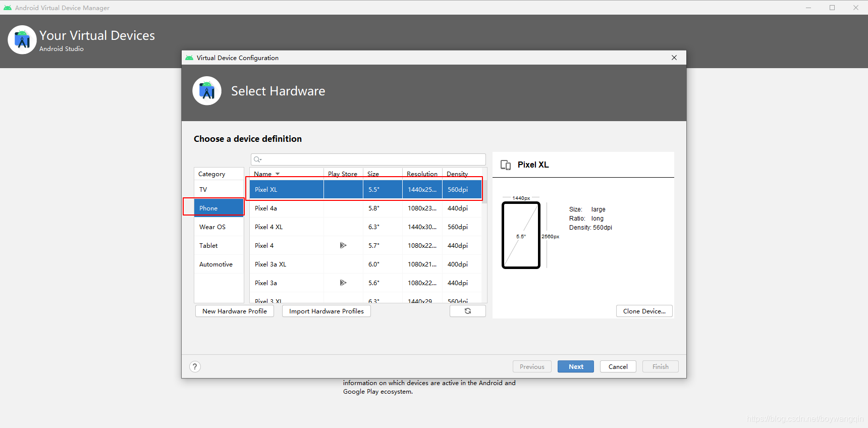Click the Android icon in the AVD Manager title bar

click(x=8, y=8)
